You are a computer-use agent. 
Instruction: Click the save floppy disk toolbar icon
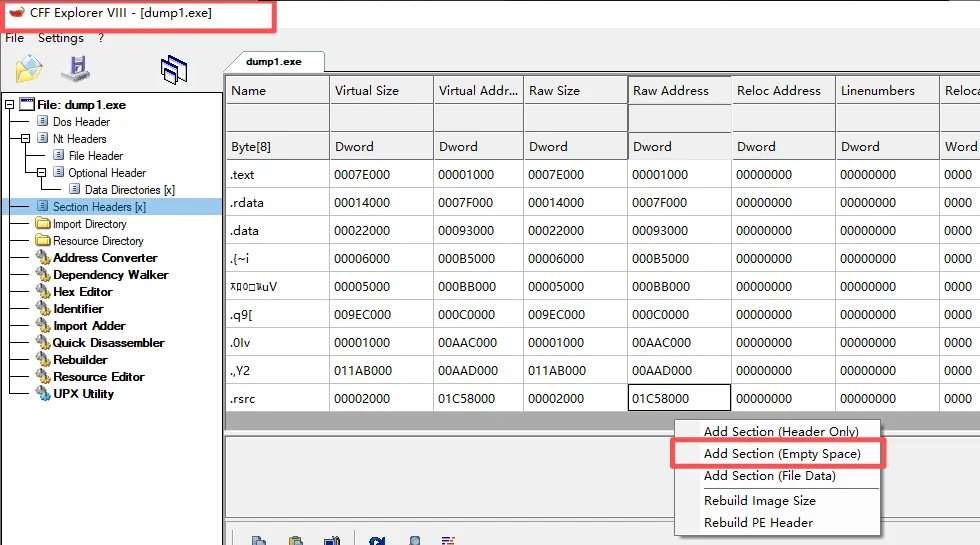tap(76, 69)
